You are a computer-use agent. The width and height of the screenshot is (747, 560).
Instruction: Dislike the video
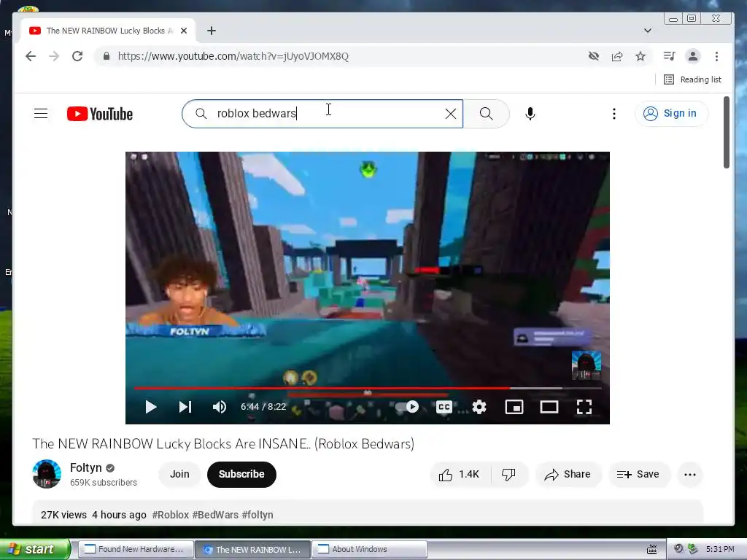pyautogui.click(x=508, y=474)
